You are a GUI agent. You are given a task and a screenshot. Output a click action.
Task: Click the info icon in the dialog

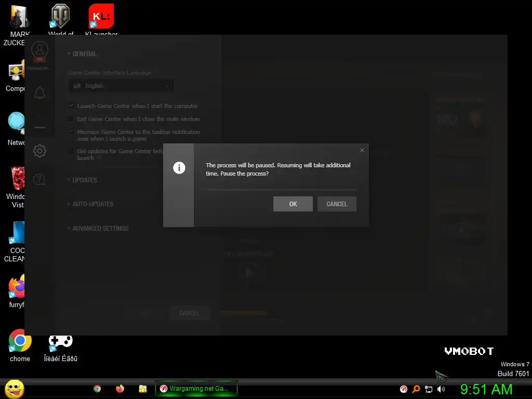coord(179,168)
